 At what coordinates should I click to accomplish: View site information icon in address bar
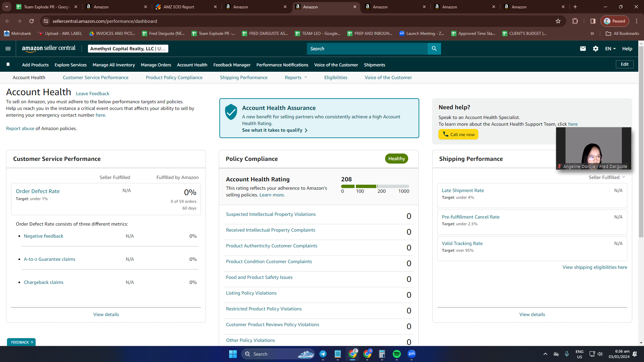[x=46, y=21]
